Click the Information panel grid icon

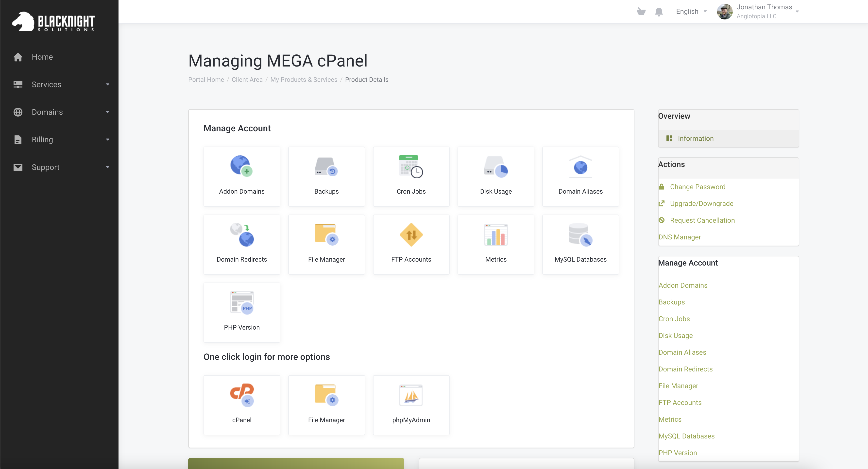tap(669, 138)
